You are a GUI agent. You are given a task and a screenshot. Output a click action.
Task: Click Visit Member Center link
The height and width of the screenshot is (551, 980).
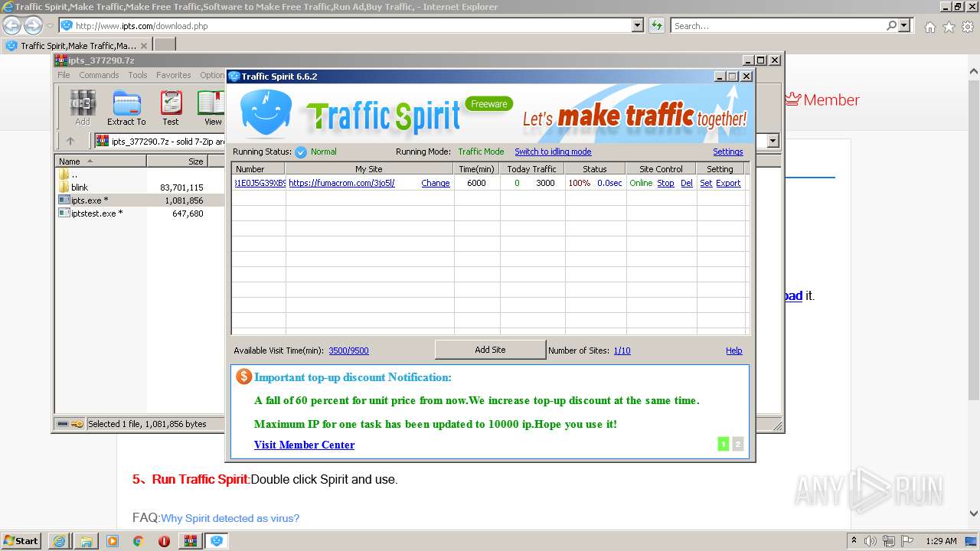pos(304,445)
